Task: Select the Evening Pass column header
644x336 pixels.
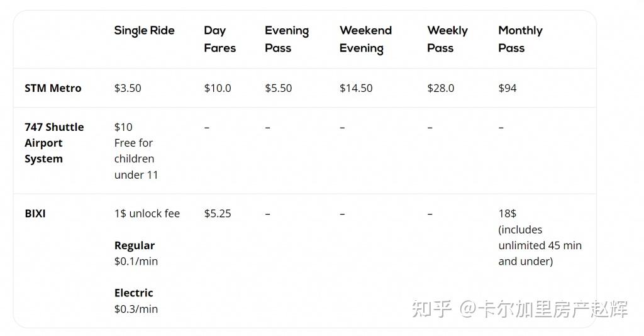Action: 286,39
